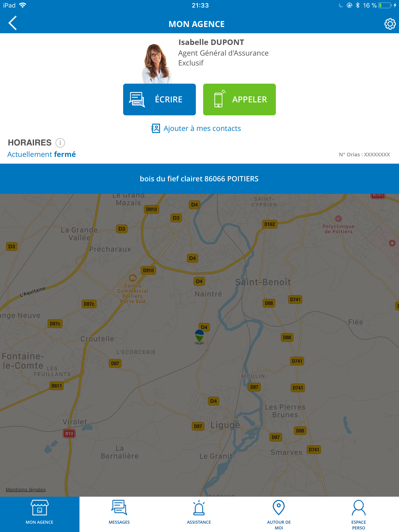Tap Centre Commercial Poitiers Porte Sud marker
The height and width of the screenshot is (532, 399).
point(133,278)
